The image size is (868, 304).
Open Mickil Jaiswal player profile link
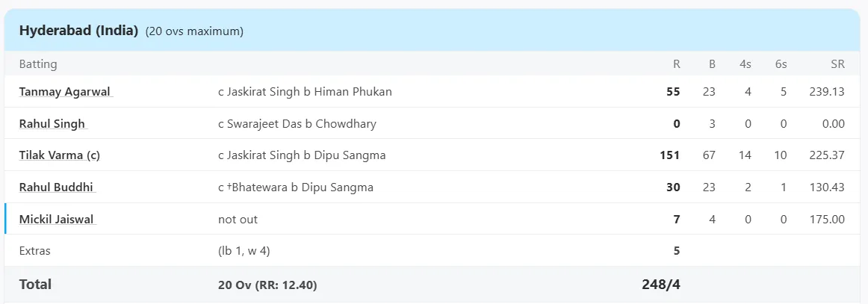click(x=58, y=220)
